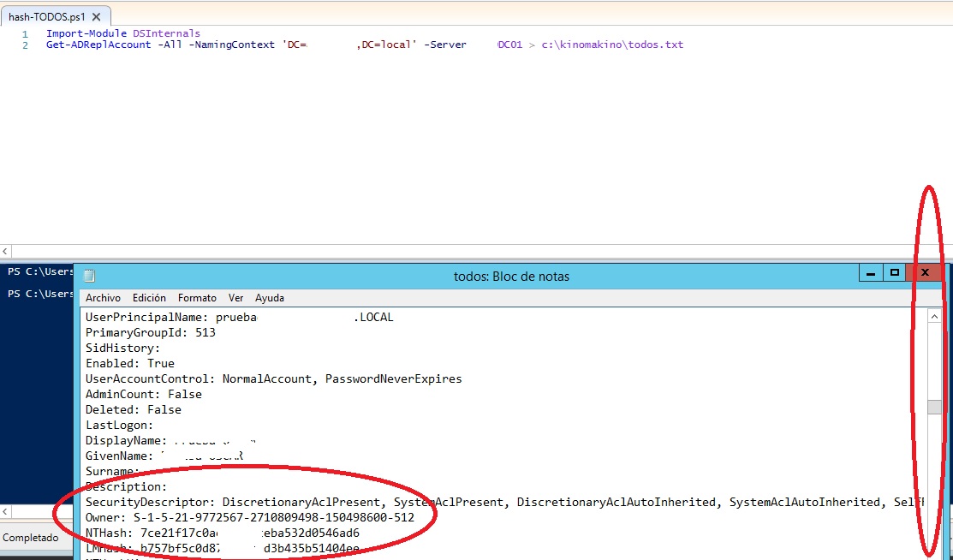The width and height of the screenshot is (953, 560).
Task: Click the PowerShell console prompt
Action: click(x=39, y=272)
